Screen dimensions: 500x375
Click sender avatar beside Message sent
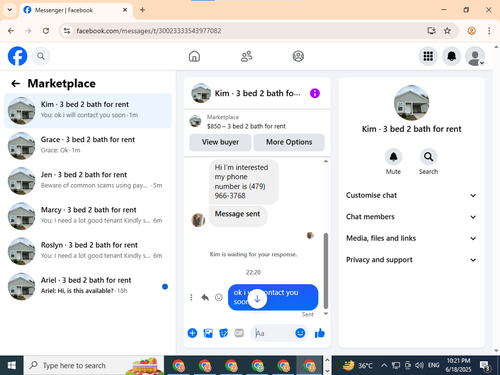click(198, 220)
